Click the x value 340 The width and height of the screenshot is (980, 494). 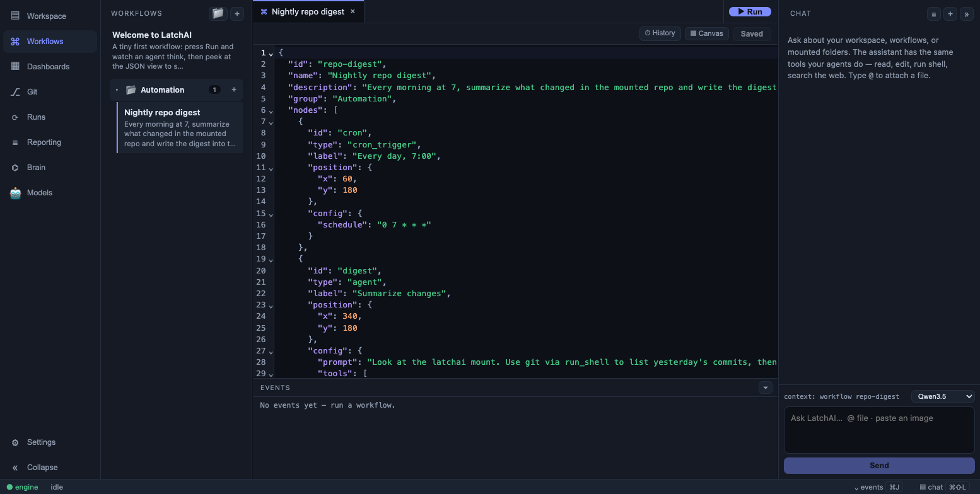pos(349,316)
